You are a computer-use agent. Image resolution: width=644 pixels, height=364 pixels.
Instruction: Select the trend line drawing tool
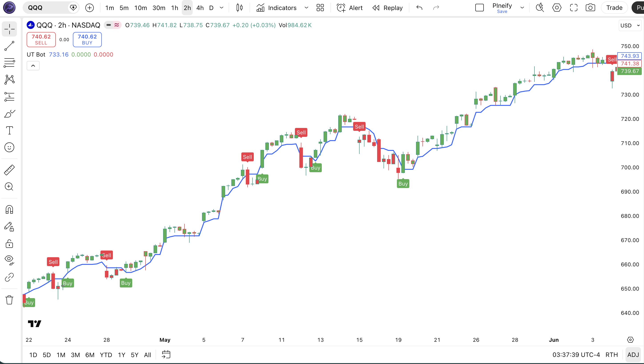point(10,46)
